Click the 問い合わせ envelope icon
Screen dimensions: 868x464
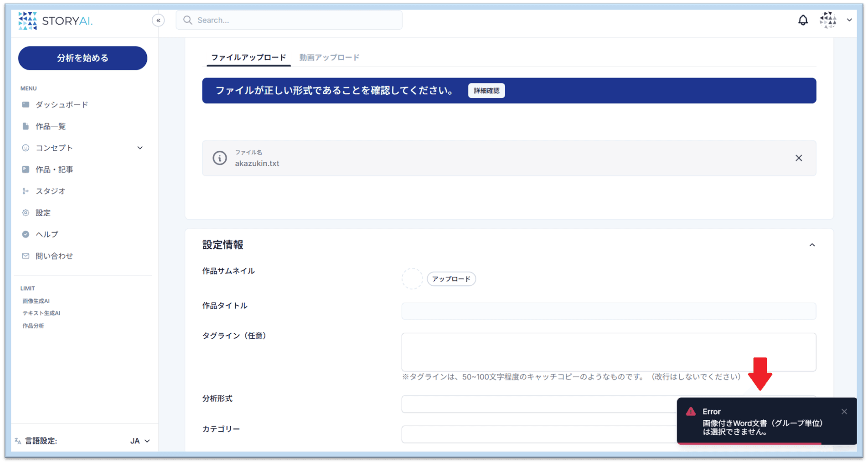(x=26, y=256)
